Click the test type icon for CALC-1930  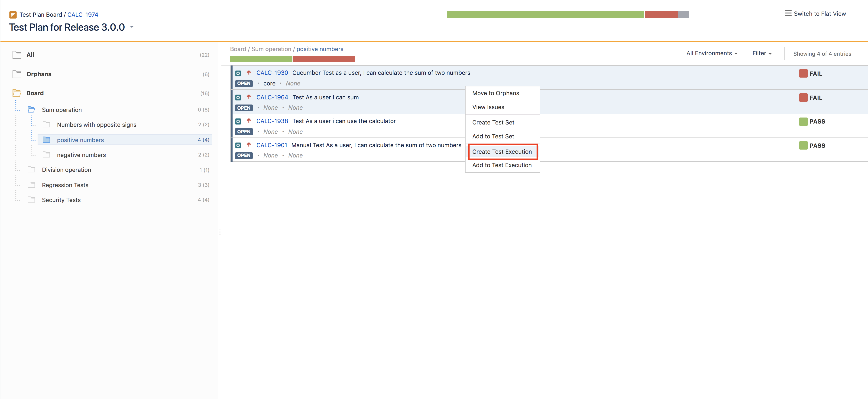coord(238,73)
